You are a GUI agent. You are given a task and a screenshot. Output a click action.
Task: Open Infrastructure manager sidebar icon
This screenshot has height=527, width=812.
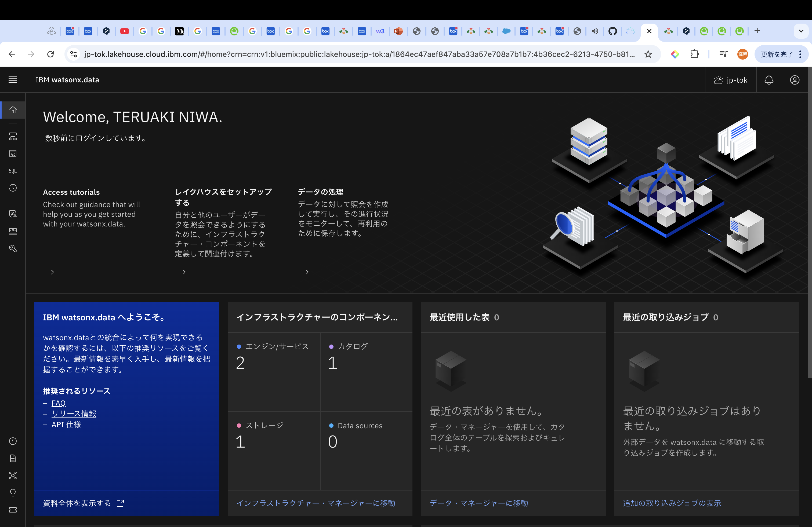pyautogui.click(x=13, y=136)
